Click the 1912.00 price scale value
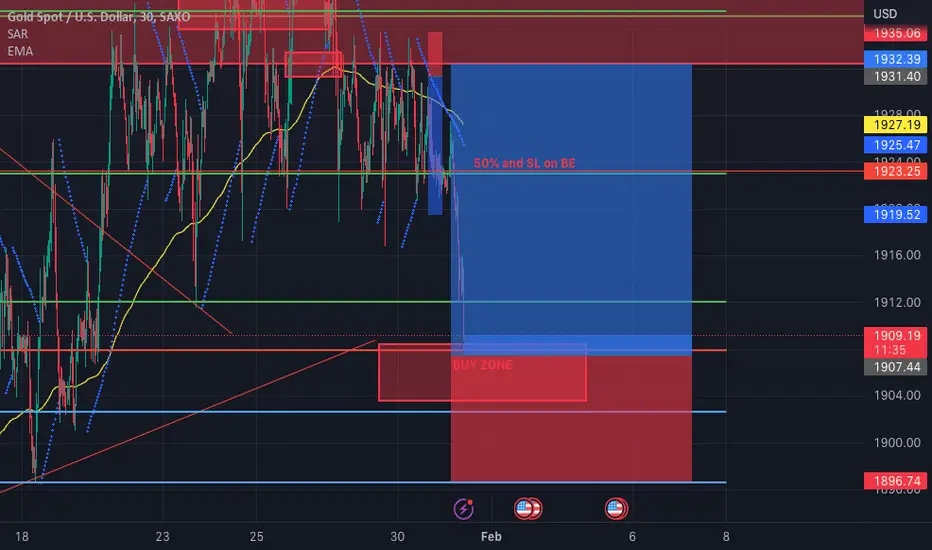This screenshot has width=932, height=550. click(896, 303)
